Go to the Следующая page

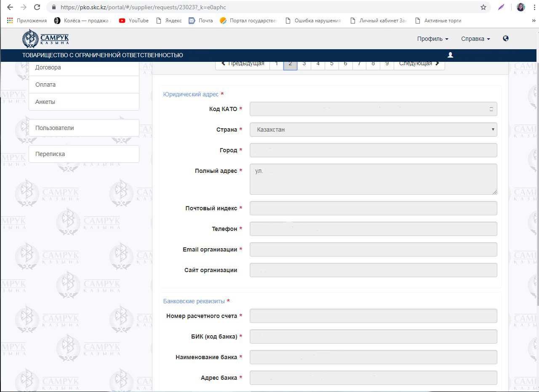(x=419, y=64)
